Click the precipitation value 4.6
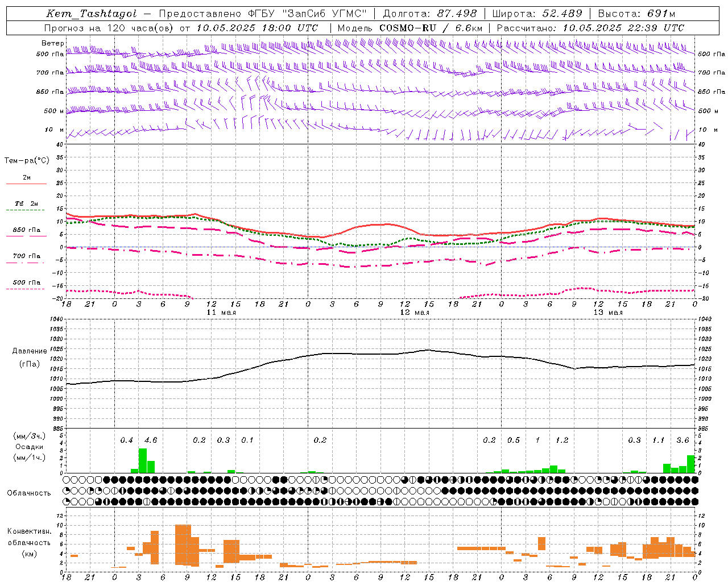 coord(151,440)
